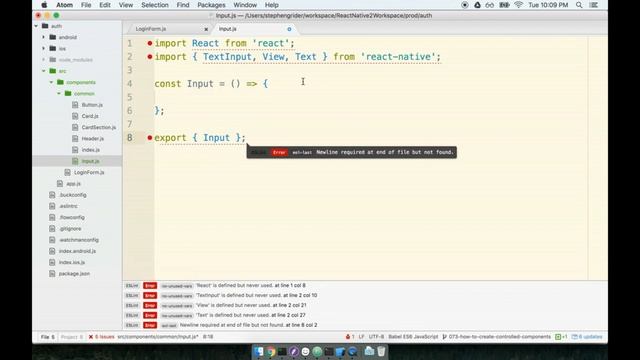
Task: Click the package.json file icon
Action: tap(52, 273)
